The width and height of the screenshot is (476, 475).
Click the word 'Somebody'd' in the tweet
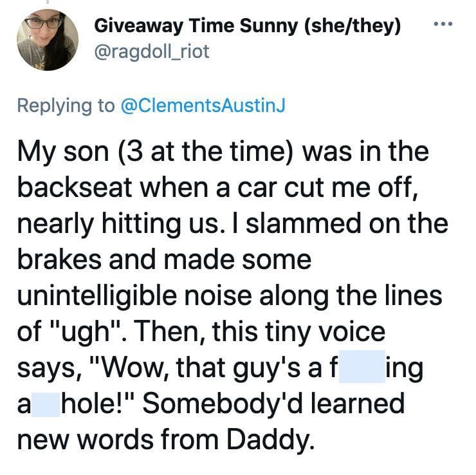click(223, 404)
